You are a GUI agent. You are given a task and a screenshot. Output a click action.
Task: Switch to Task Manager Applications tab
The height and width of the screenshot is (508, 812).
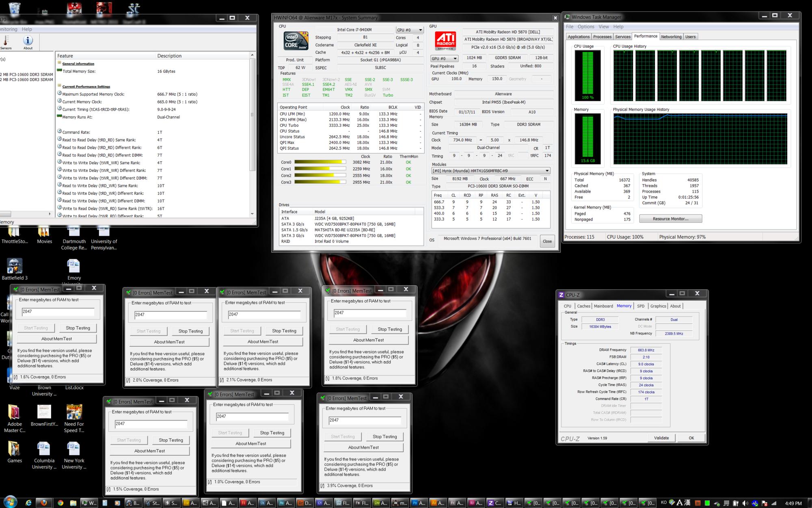point(579,37)
